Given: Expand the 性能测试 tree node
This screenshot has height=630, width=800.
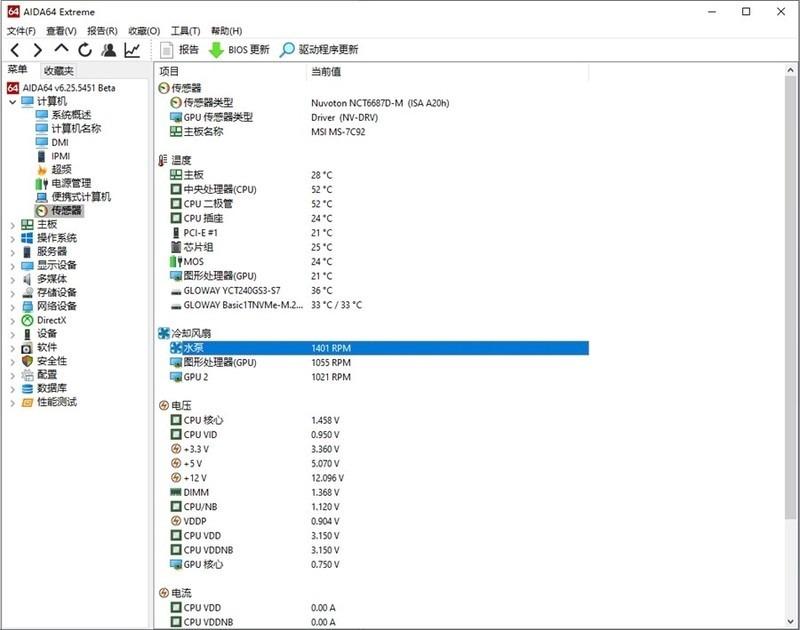Looking at the screenshot, I should click(13, 403).
